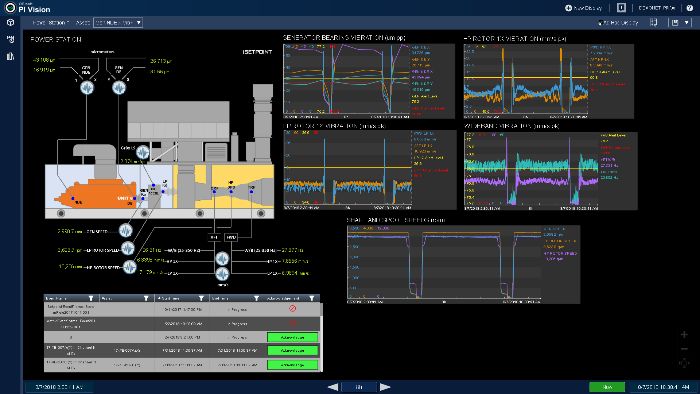Acknowledge the third event with green button
700x394 pixels.
(292, 337)
